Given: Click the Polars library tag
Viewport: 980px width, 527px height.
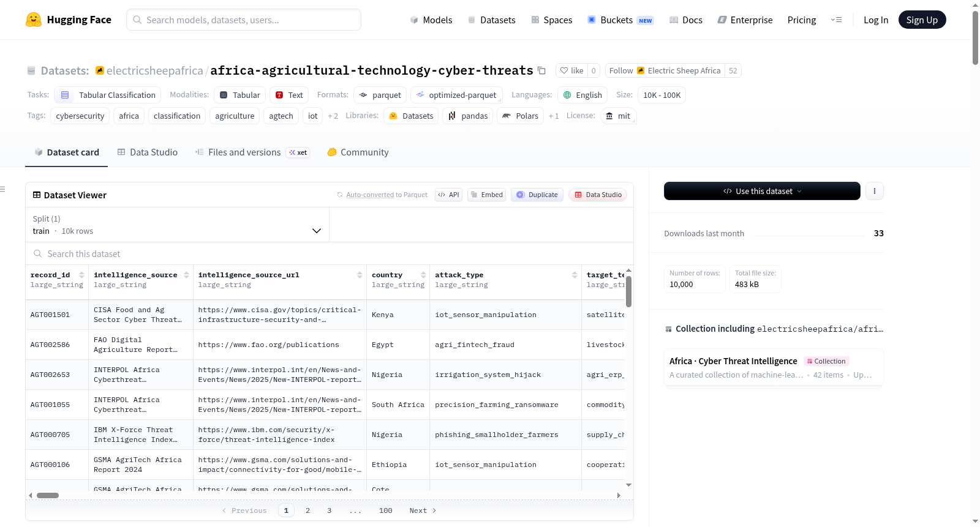Looking at the screenshot, I should coord(520,116).
